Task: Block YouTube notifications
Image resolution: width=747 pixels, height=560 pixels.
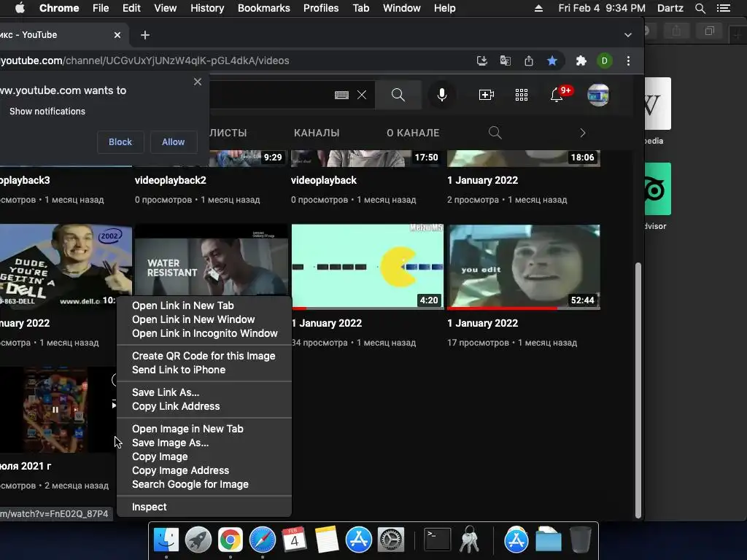Action: tap(120, 142)
